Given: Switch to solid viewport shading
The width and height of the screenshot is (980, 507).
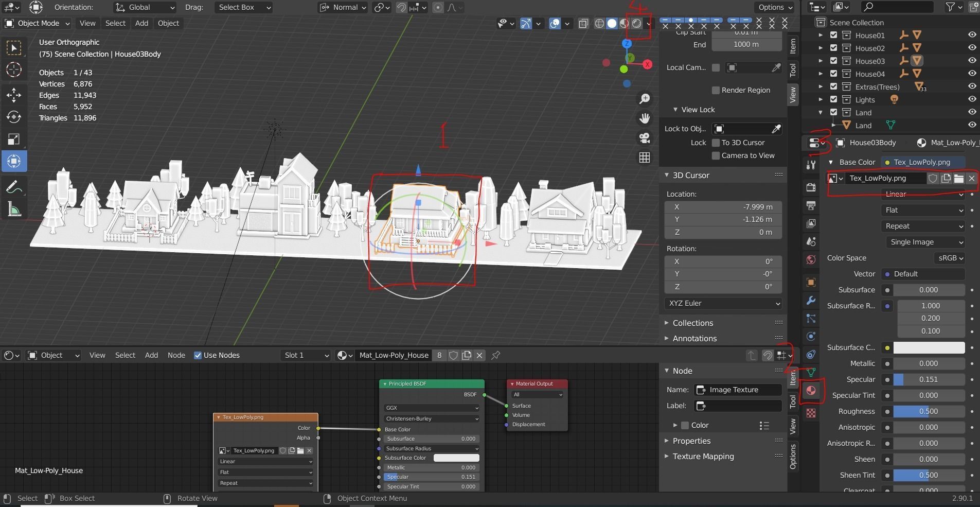Looking at the screenshot, I should tap(612, 23).
